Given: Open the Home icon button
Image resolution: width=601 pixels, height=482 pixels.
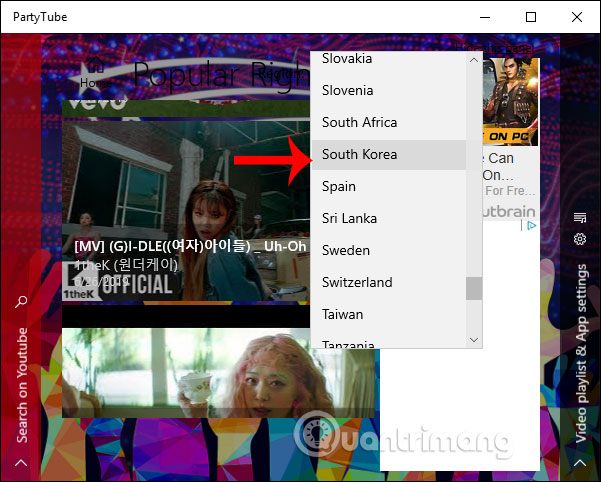Looking at the screenshot, I should 95,72.
